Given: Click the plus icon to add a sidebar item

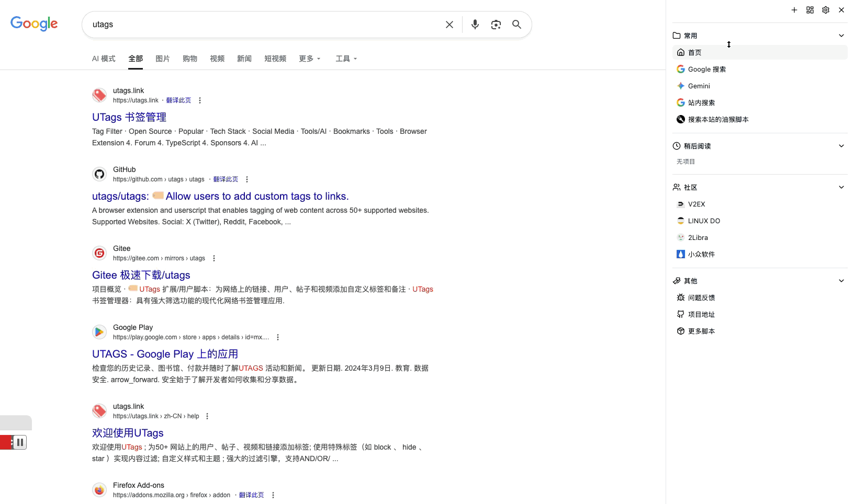Looking at the screenshot, I should pos(794,9).
